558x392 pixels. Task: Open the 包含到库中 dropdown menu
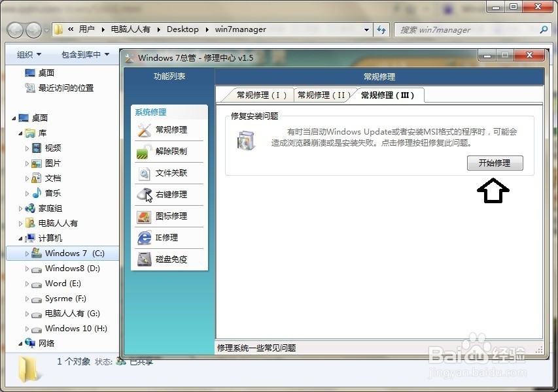(85, 54)
